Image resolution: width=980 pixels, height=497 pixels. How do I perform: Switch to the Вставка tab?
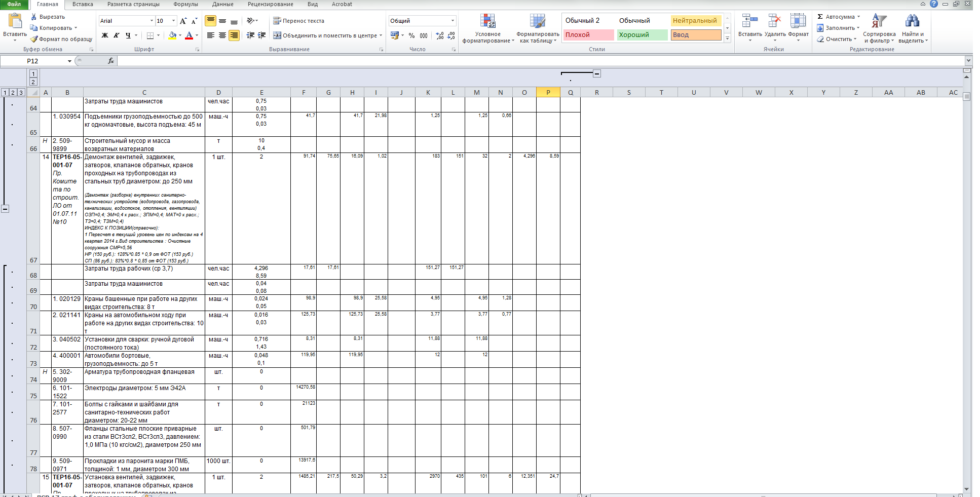coord(83,4)
